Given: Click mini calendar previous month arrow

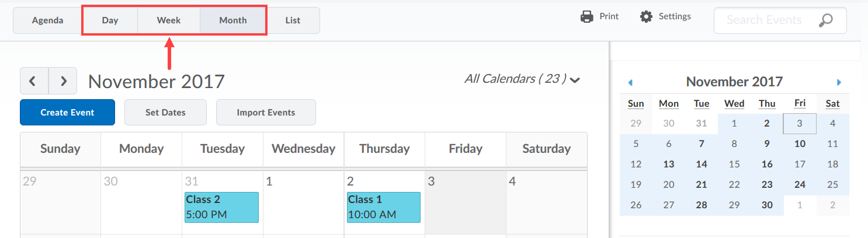Looking at the screenshot, I should click(630, 82).
